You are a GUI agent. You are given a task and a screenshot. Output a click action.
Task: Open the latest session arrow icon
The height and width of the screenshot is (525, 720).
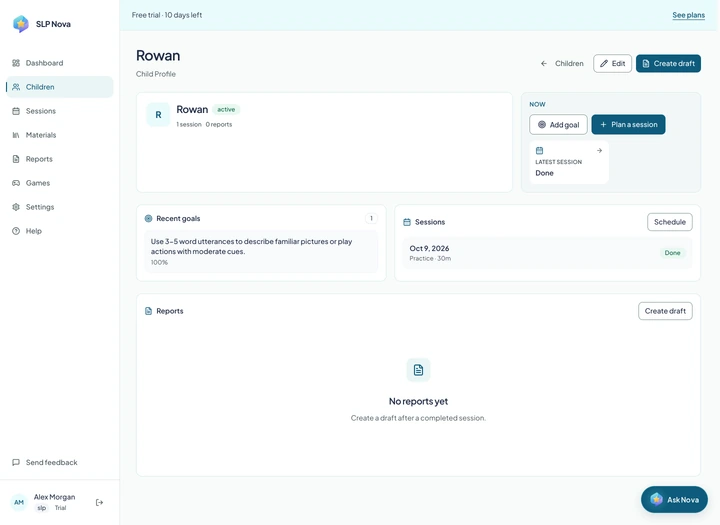pos(599,150)
